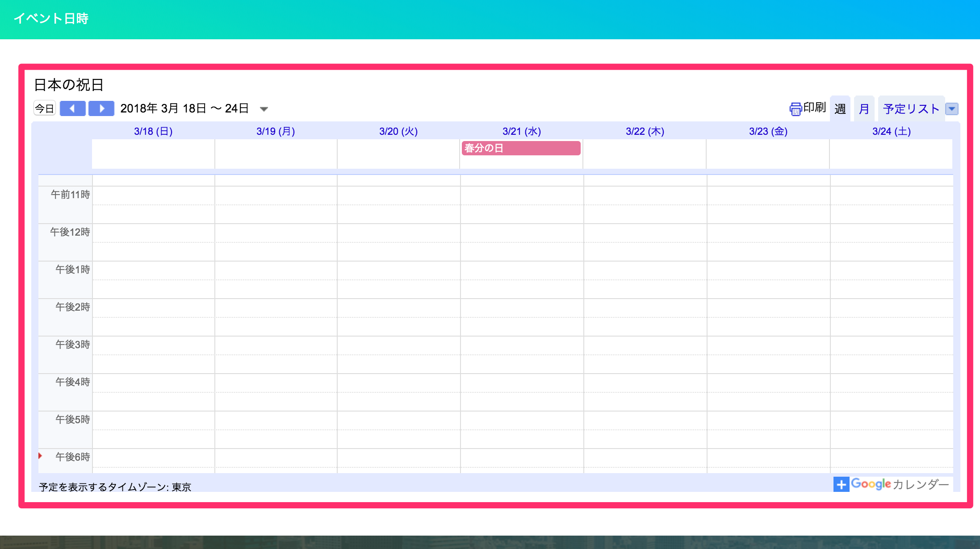The width and height of the screenshot is (980, 549).
Task: Open the 春分の日 holiday event
Action: click(521, 148)
